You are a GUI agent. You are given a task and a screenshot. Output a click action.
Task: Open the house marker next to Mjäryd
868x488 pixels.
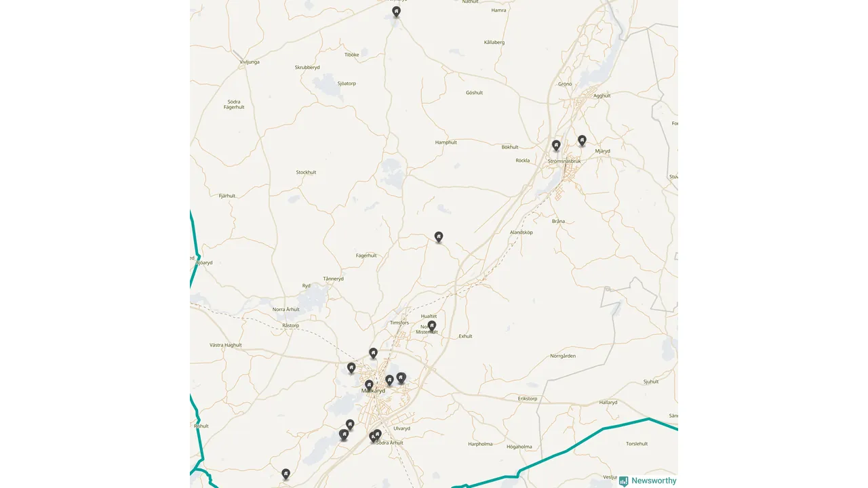582,141
